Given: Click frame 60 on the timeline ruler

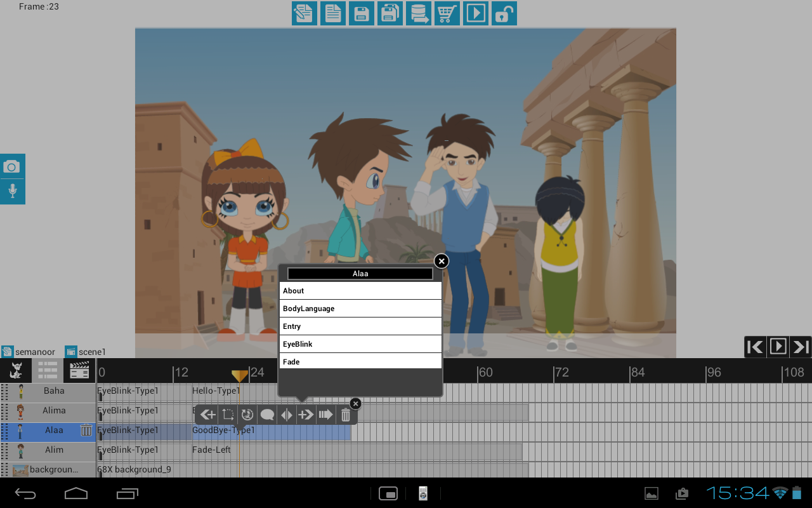Looking at the screenshot, I should [485, 373].
